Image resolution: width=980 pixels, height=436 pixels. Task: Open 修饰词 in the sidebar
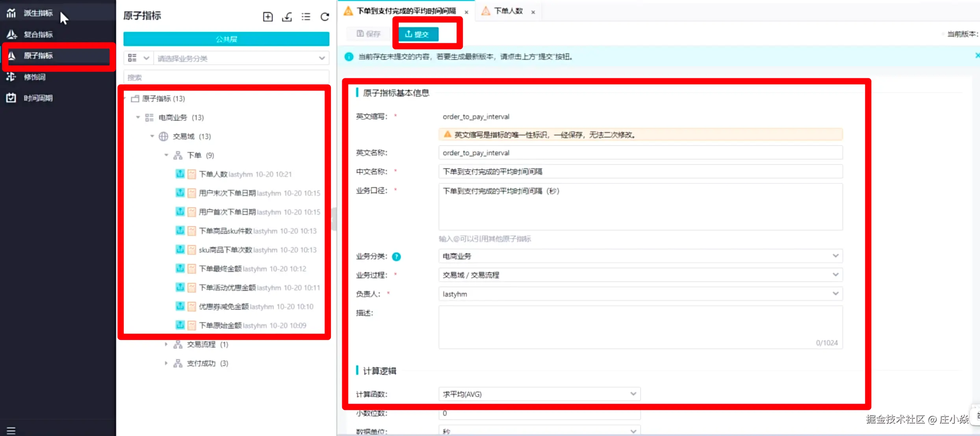[35, 77]
